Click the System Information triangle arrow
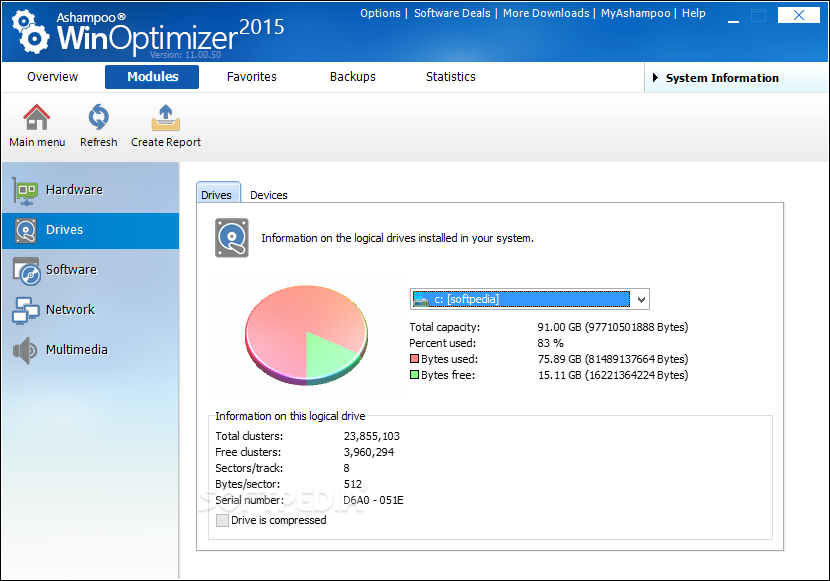 point(655,78)
